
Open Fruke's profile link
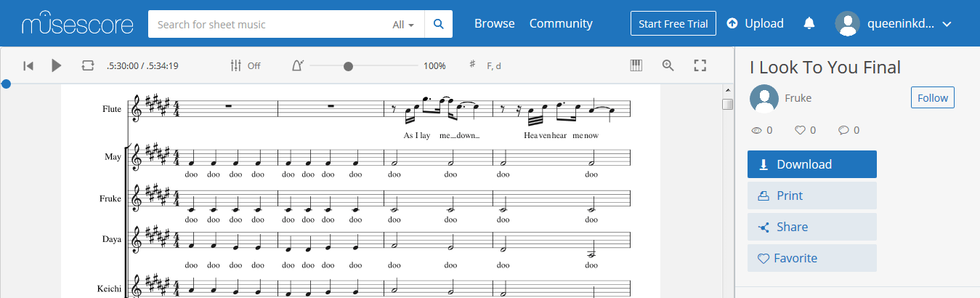click(x=798, y=98)
